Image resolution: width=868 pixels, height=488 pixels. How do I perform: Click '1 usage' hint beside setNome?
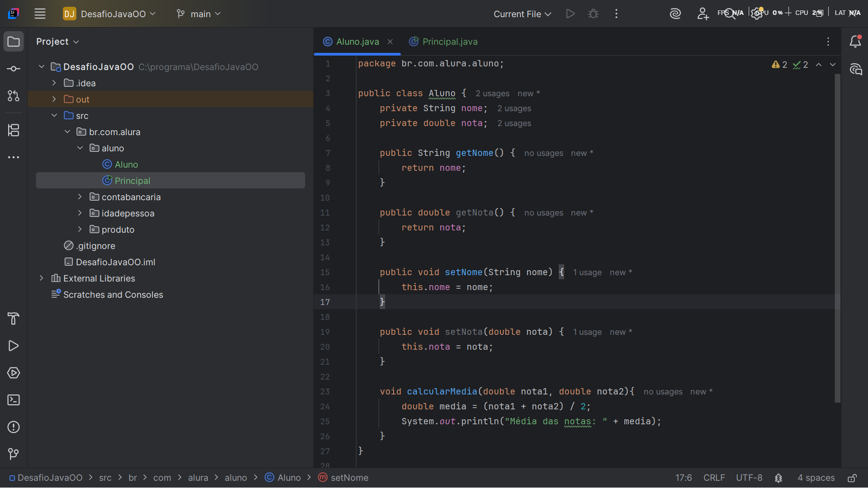coord(587,272)
